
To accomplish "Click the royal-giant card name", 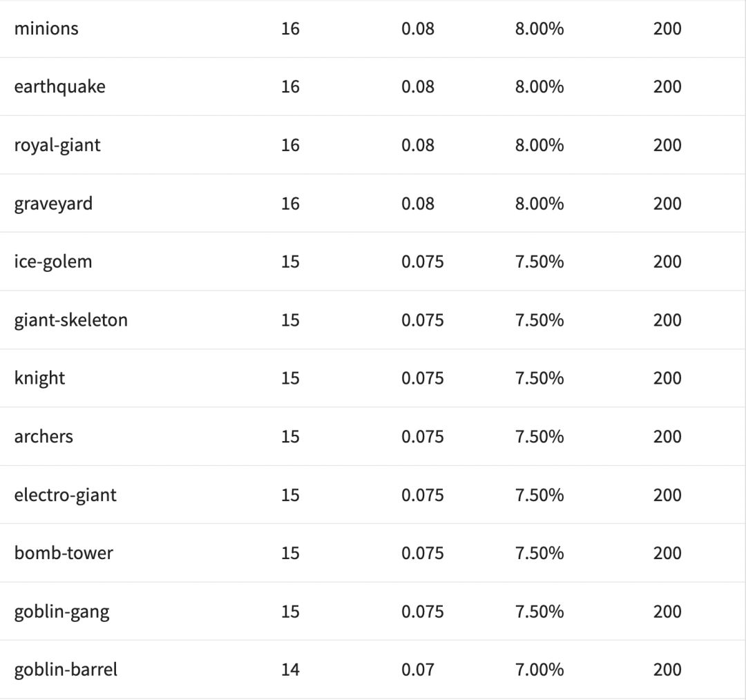I will click(57, 146).
